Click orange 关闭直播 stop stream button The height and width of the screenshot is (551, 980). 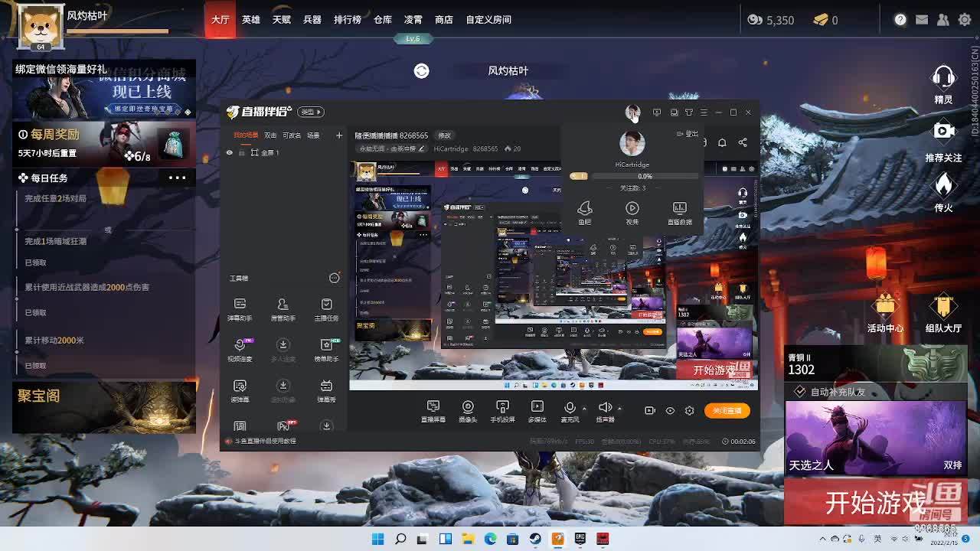727,410
